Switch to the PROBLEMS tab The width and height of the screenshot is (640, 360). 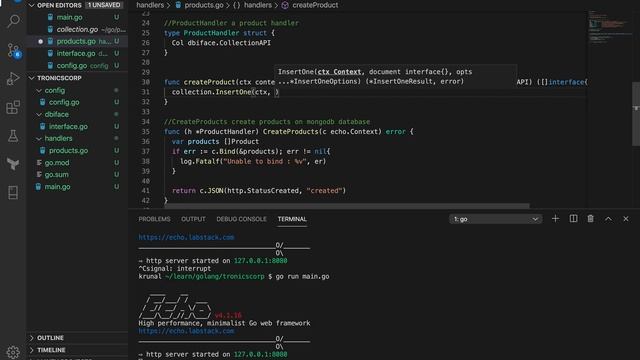(x=154, y=219)
